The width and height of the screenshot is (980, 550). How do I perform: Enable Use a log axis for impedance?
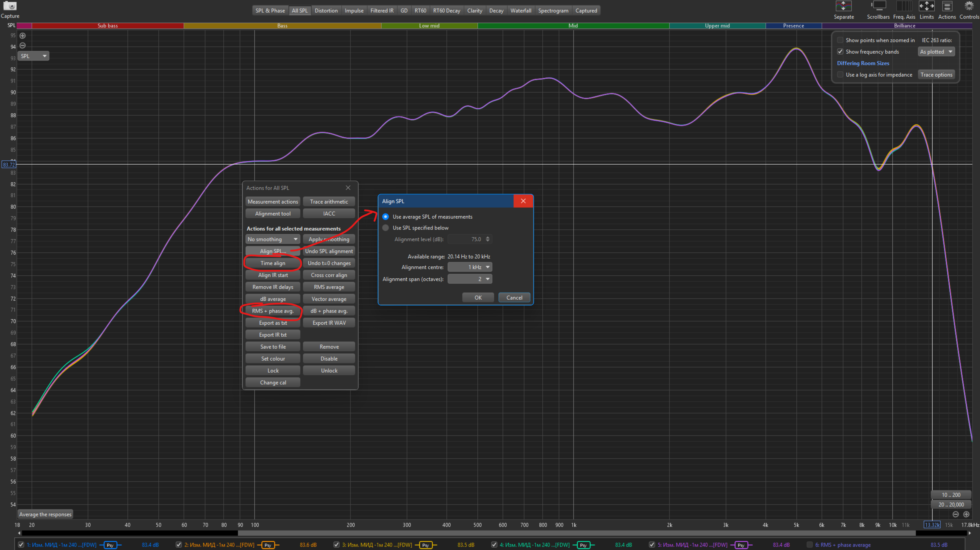click(x=840, y=75)
